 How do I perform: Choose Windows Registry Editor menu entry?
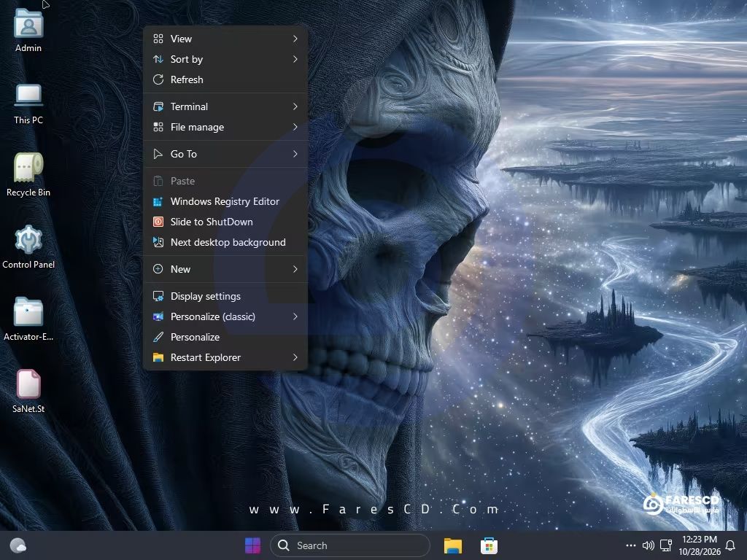point(225,201)
